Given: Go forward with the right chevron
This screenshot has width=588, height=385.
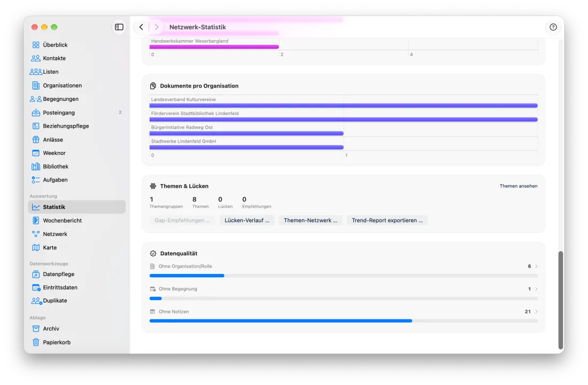Looking at the screenshot, I should pyautogui.click(x=157, y=27).
